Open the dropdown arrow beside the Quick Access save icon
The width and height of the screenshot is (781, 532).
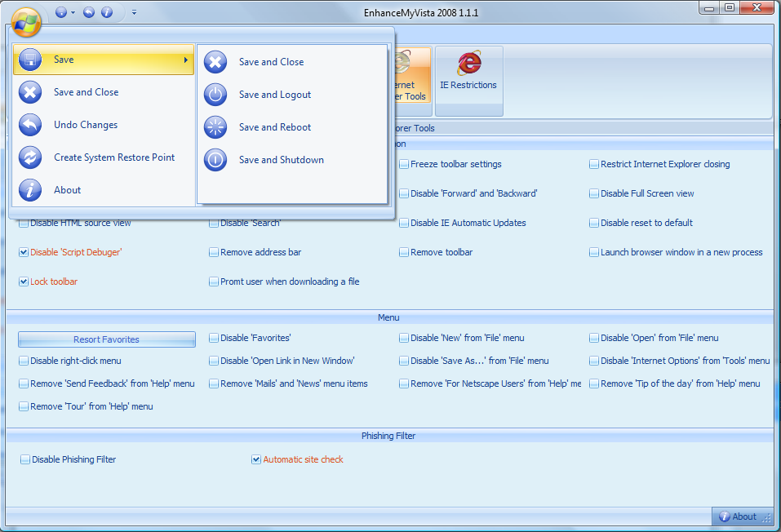[73, 12]
